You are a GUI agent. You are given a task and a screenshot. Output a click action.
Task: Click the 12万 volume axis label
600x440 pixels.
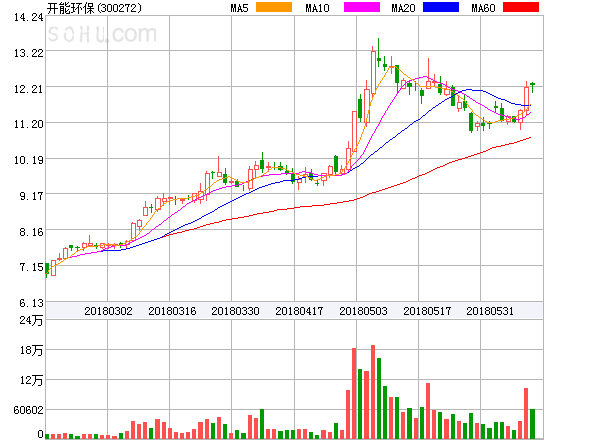(31, 380)
